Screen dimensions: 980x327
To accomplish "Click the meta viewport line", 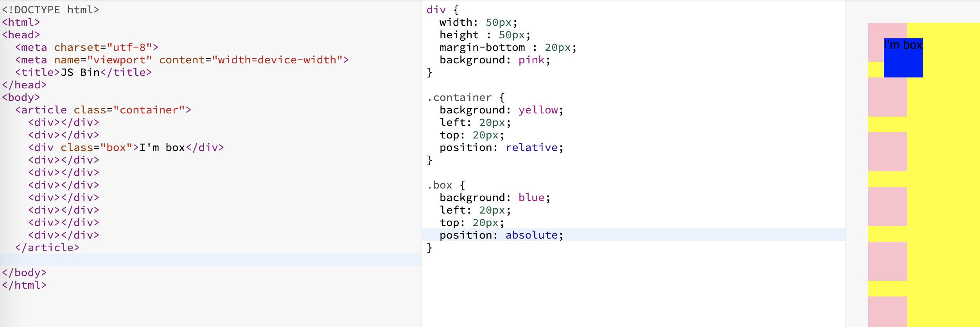I will tap(182, 60).
